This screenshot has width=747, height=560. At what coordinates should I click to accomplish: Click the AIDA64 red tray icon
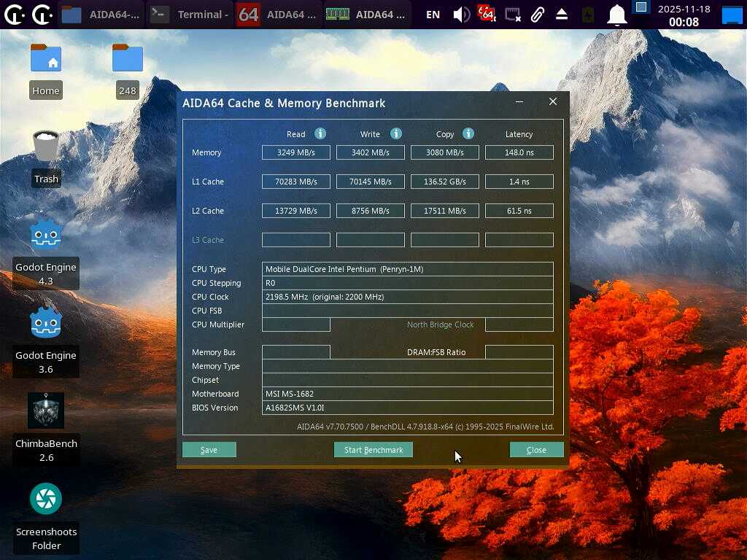click(x=487, y=15)
